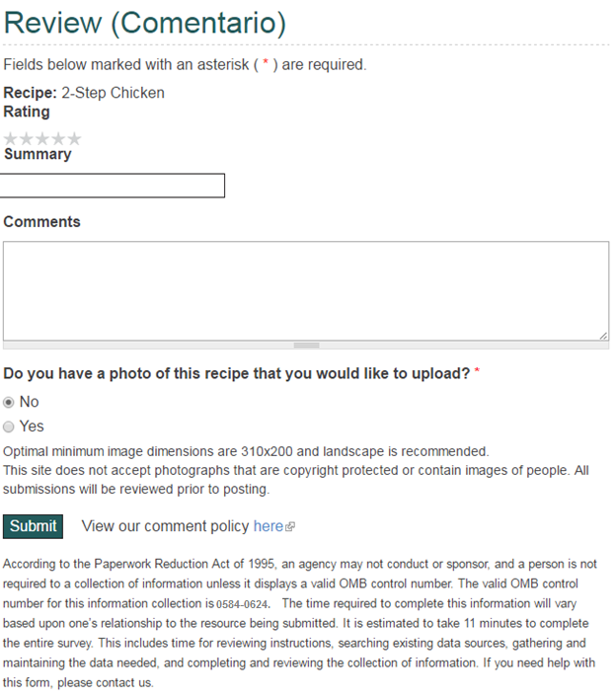
Task: Select the fourth rating star
Action: (x=58, y=139)
